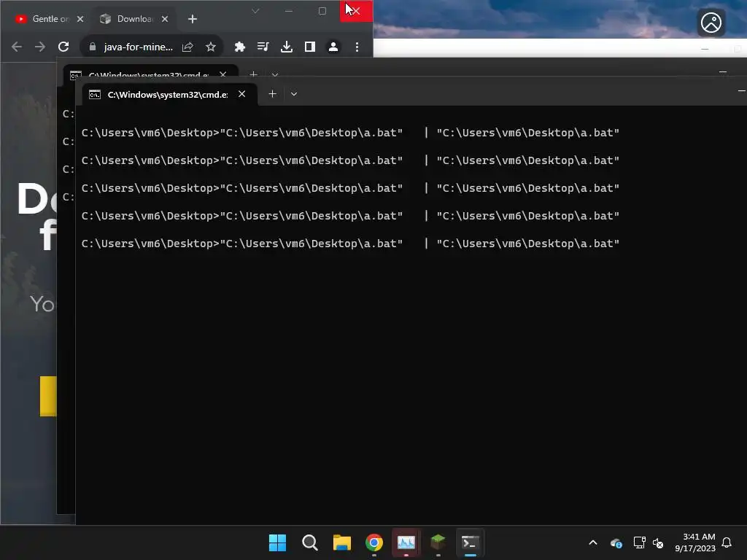Open the resource monitor taskbar app
Image resolution: width=747 pixels, height=560 pixels.
[406, 542]
